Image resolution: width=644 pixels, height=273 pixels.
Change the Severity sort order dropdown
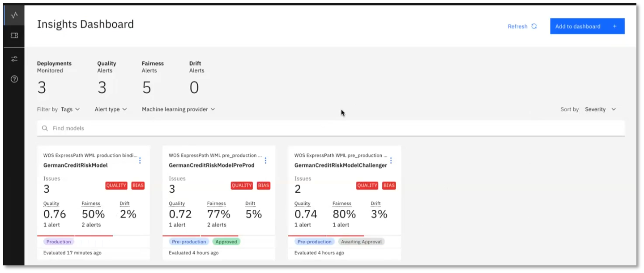(x=600, y=109)
